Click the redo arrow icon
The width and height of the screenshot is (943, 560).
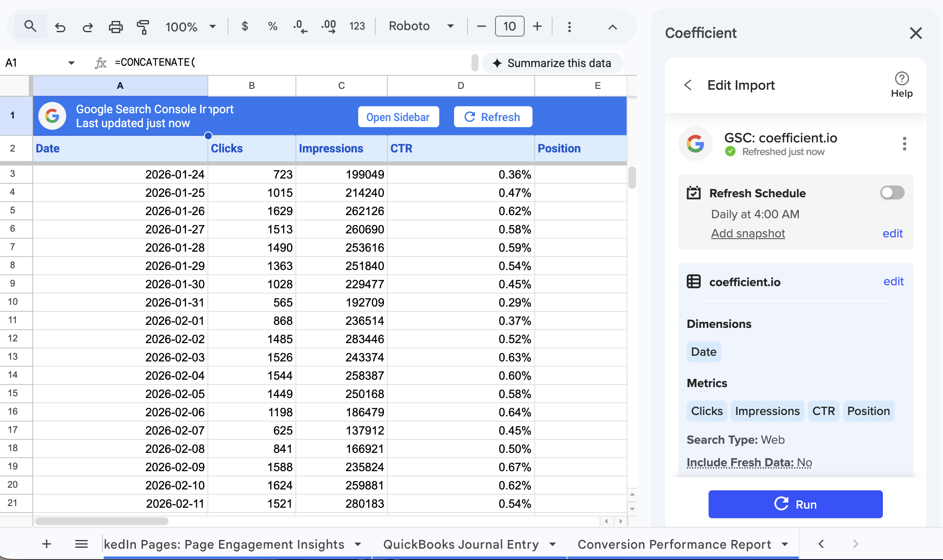tap(88, 27)
